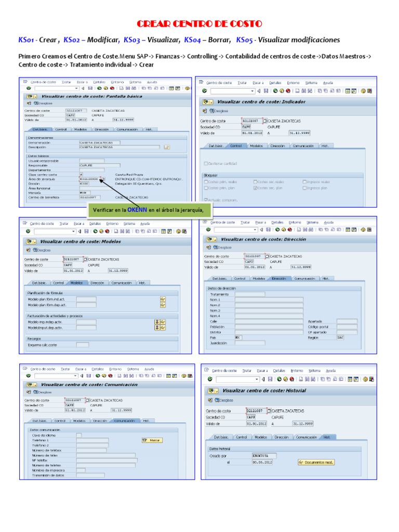
Task: Click Other cost center icon left of Desglose in Comunicación window
Action: click(29, 392)
